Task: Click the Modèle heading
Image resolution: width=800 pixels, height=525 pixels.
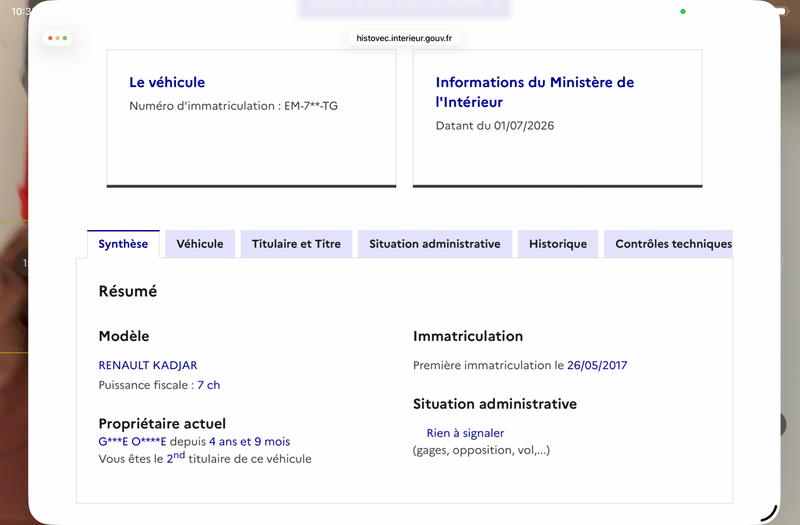Action: pyautogui.click(x=124, y=336)
